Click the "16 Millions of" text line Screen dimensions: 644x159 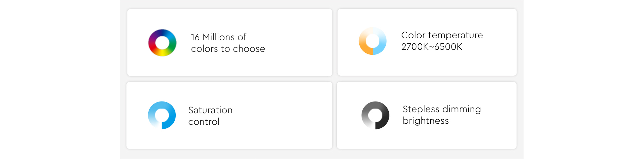click(219, 37)
